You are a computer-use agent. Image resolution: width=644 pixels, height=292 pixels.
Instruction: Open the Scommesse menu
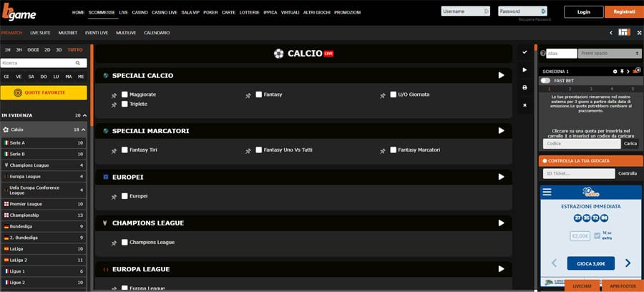click(x=102, y=12)
